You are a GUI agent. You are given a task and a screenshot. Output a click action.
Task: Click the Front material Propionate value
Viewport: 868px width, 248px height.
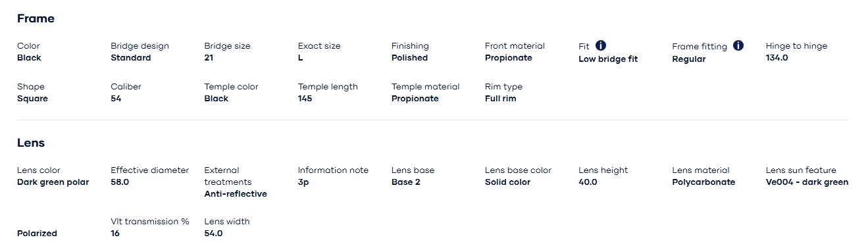pos(508,58)
